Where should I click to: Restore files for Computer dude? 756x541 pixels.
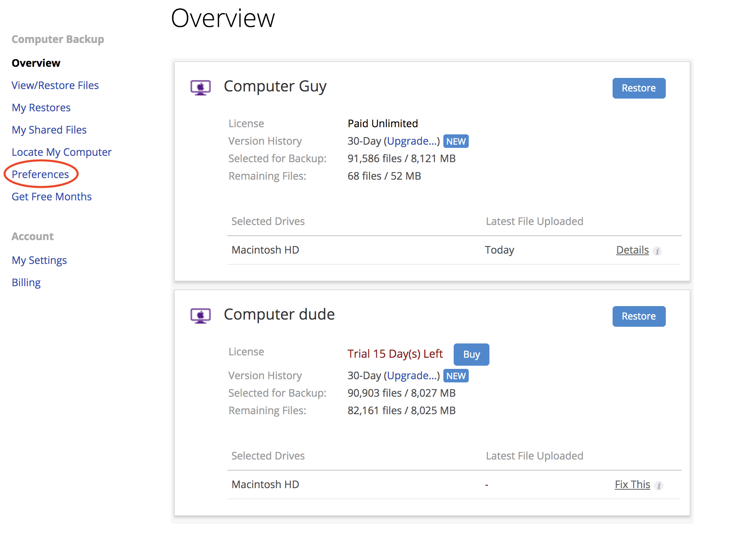pos(639,316)
